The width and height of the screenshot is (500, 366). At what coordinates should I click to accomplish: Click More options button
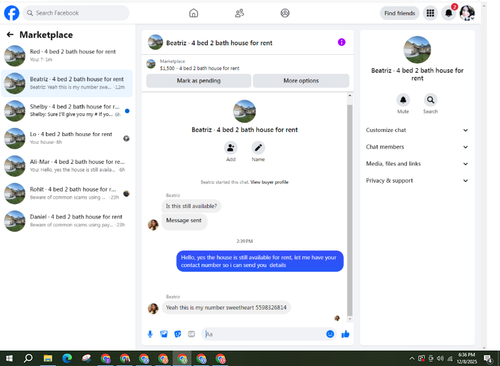[301, 81]
